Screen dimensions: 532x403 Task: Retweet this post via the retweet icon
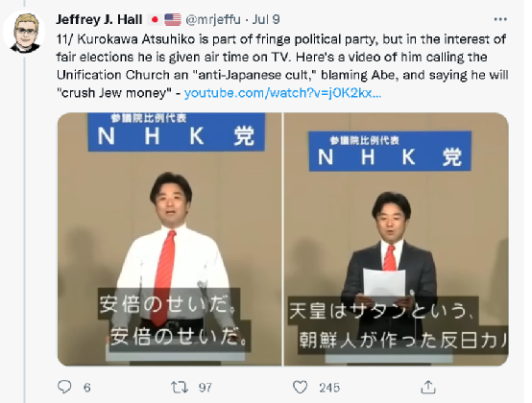pyautogui.click(x=180, y=387)
